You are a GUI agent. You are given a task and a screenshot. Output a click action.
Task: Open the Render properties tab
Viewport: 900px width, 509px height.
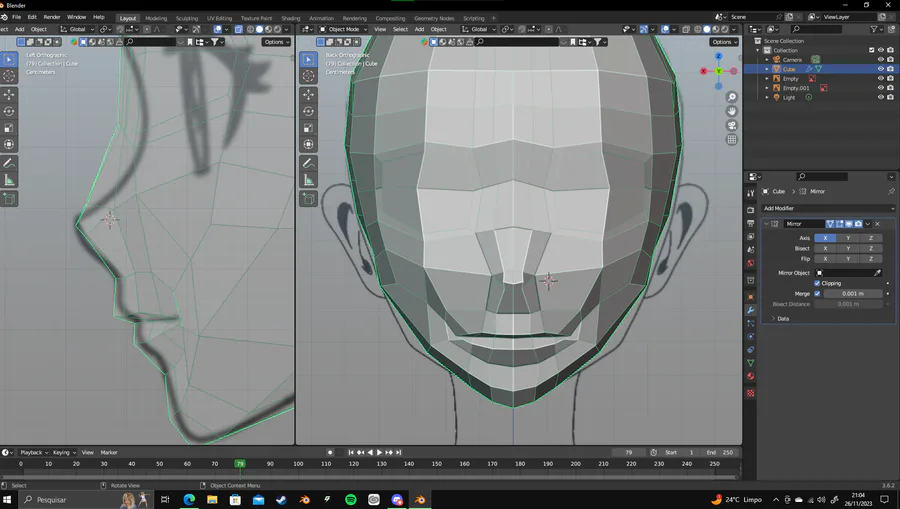point(750,210)
